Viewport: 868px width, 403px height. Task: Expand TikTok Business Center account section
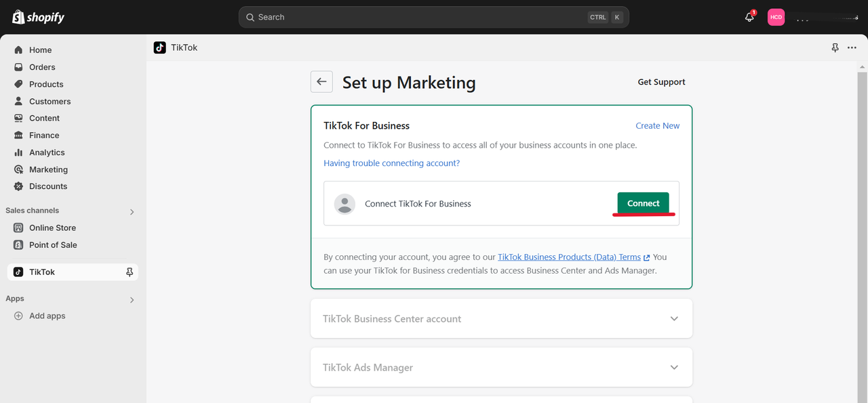[673, 319]
